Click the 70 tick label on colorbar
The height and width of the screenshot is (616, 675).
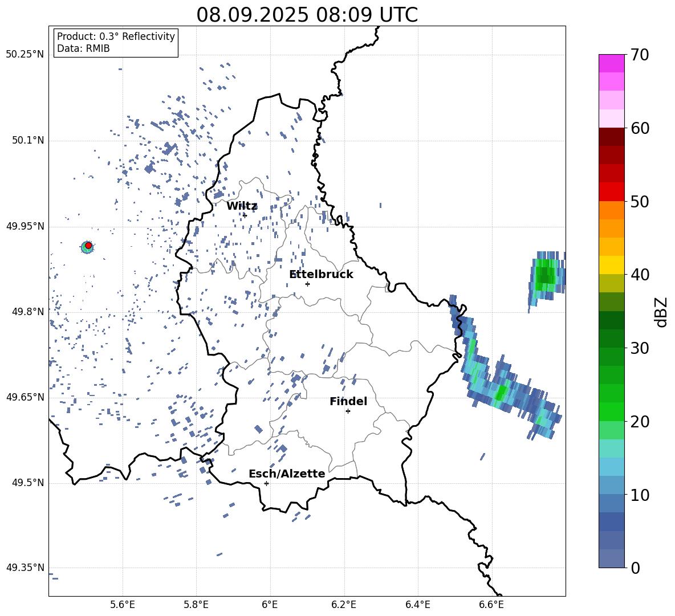point(640,55)
